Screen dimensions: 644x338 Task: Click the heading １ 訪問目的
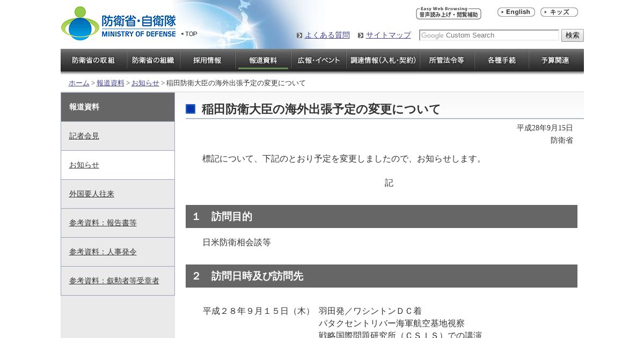coord(382,217)
